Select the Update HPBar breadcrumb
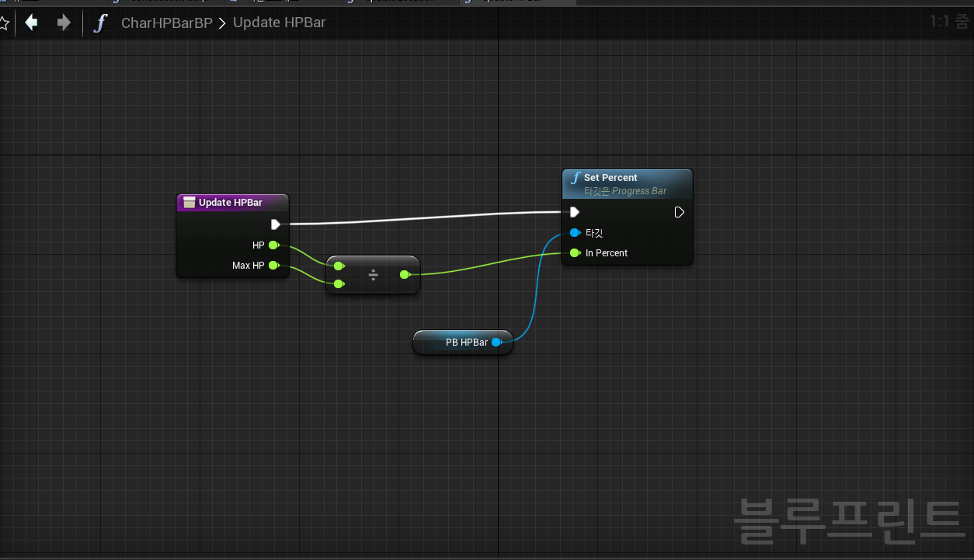This screenshot has width=974, height=560. (279, 23)
